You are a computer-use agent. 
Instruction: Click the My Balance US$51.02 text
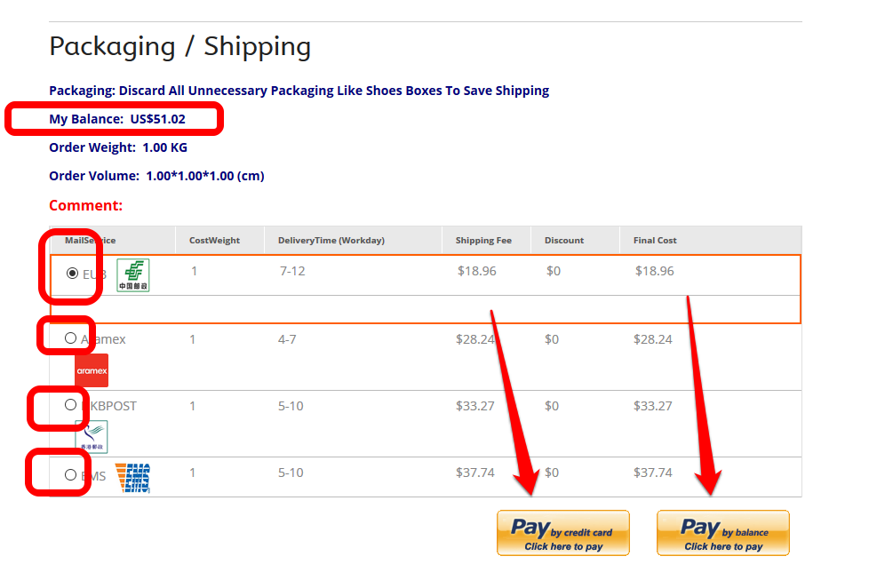point(117,119)
